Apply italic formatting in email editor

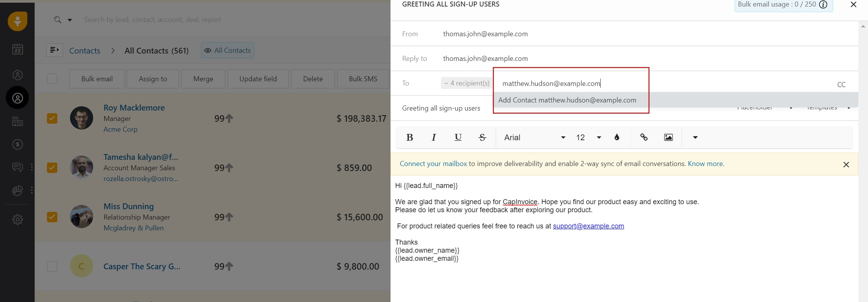(x=434, y=138)
